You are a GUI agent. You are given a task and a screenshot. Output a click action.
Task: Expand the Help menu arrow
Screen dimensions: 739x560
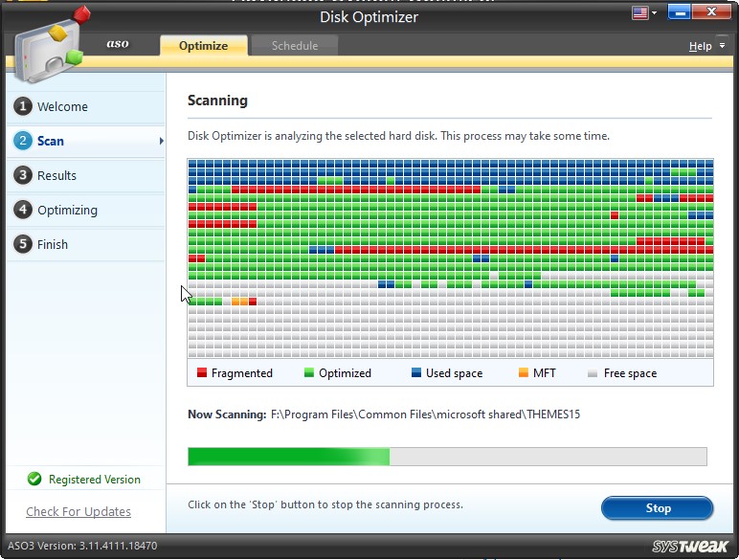tap(722, 45)
